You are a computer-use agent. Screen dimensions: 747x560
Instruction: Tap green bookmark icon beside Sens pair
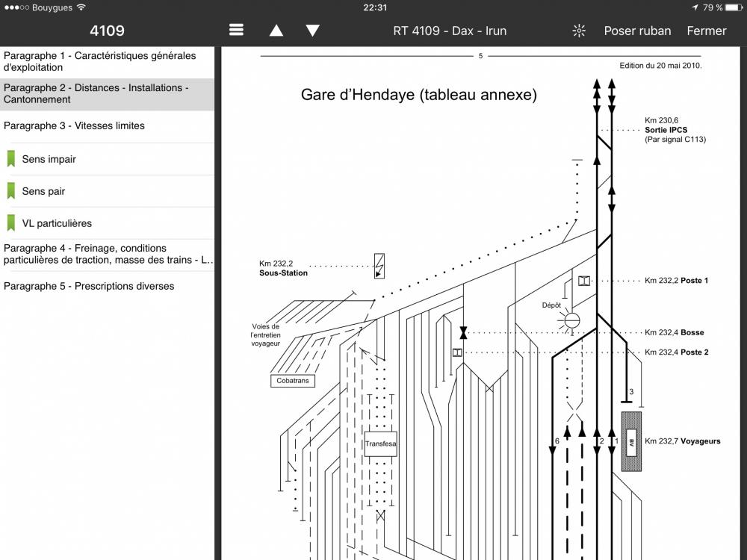click(x=11, y=191)
